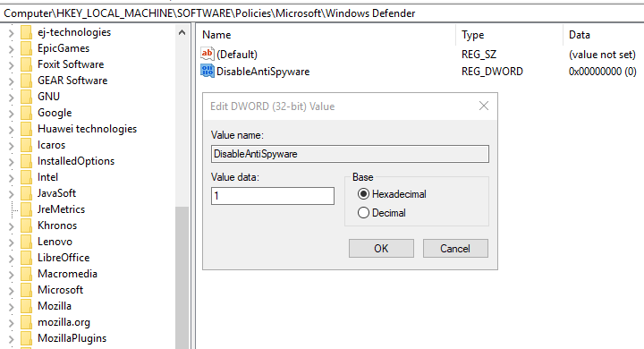Click the GEAR Software folder icon

tap(26, 81)
